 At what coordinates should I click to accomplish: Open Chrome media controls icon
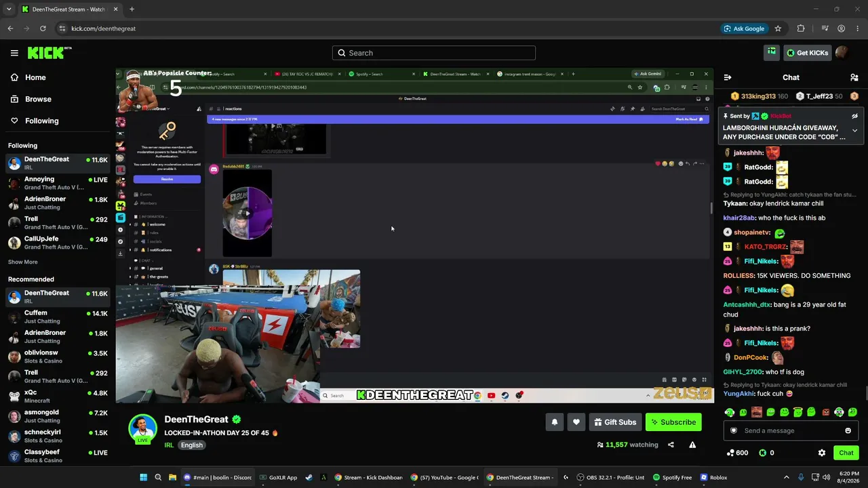[x=825, y=28]
